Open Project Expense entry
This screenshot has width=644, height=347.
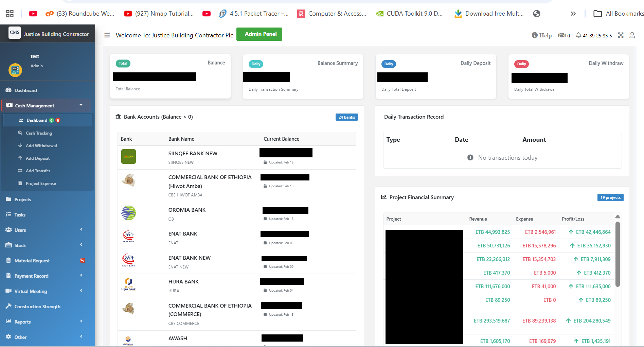tap(41, 183)
